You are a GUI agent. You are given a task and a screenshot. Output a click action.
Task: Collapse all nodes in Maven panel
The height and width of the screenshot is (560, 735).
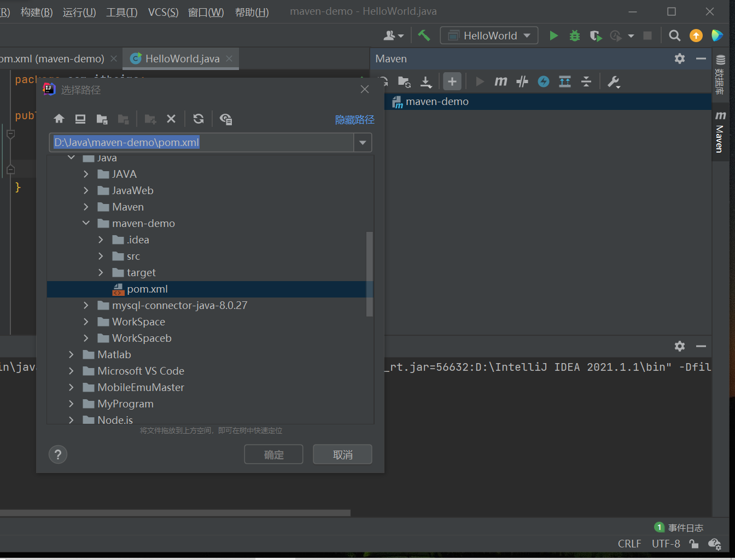586,81
